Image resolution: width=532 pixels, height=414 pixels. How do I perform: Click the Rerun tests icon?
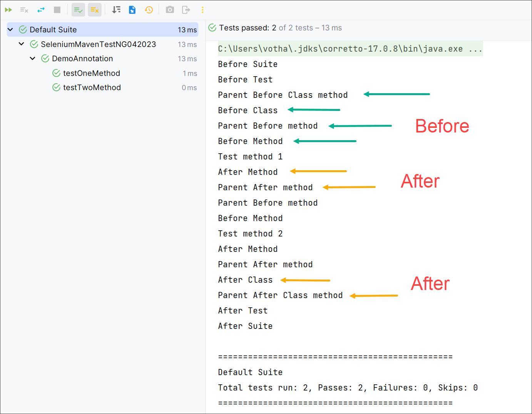click(8, 10)
